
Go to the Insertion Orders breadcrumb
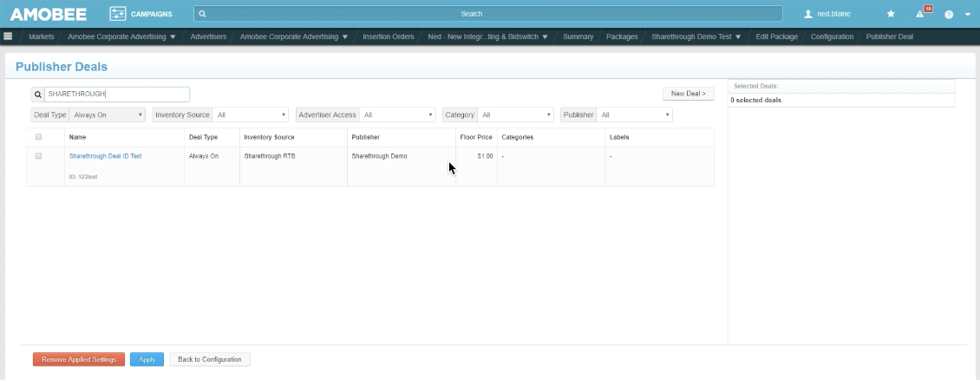click(389, 37)
